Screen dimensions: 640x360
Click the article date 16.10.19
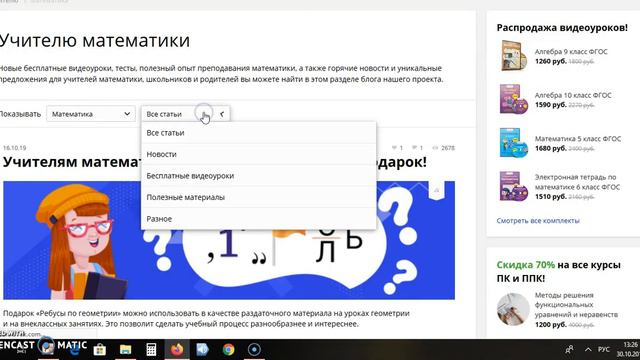click(15, 148)
